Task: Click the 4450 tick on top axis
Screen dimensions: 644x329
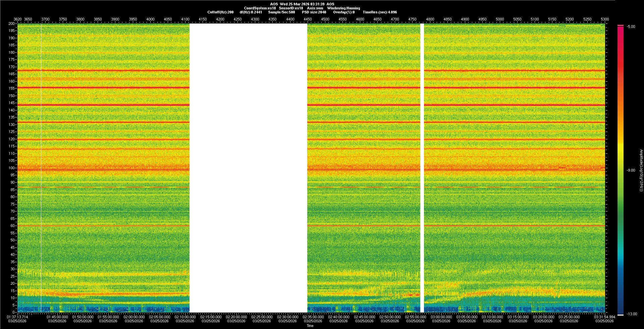Action: point(308,19)
